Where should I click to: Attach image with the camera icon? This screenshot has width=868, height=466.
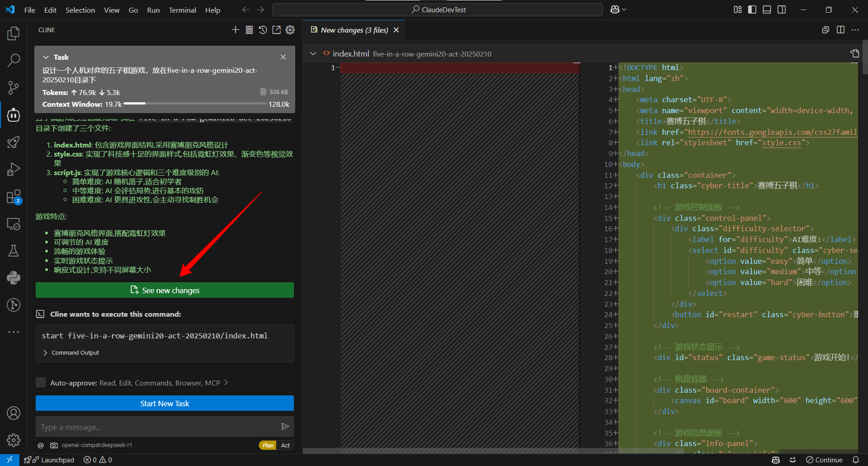point(54,445)
